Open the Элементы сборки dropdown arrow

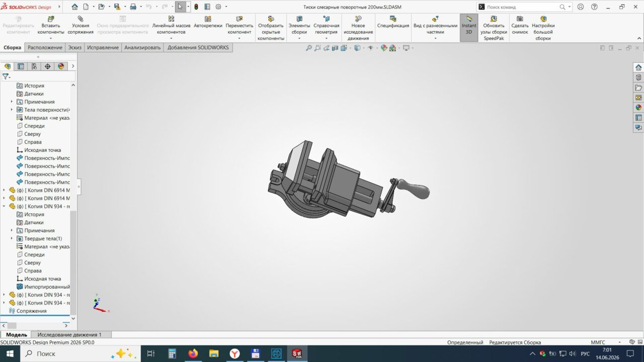click(x=299, y=38)
